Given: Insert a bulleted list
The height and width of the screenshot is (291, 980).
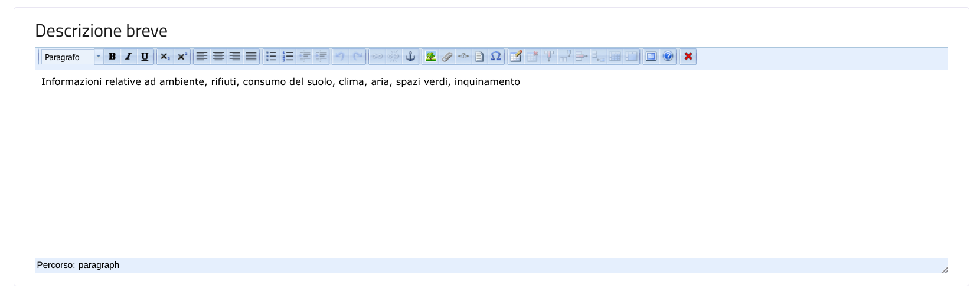Looking at the screenshot, I should coord(271,57).
